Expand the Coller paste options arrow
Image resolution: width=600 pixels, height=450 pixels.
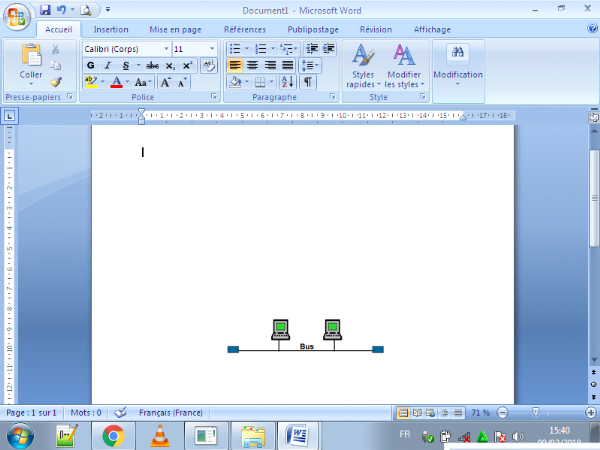click(x=31, y=84)
